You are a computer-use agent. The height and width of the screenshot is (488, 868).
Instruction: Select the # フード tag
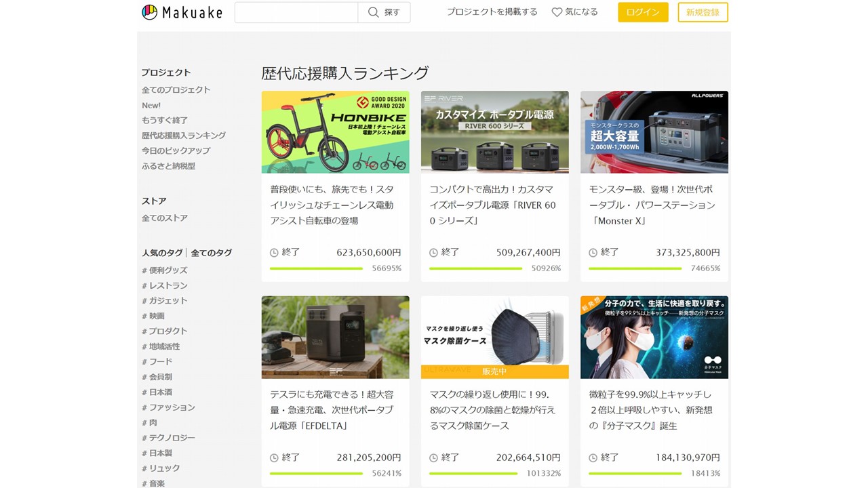[157, 362]
